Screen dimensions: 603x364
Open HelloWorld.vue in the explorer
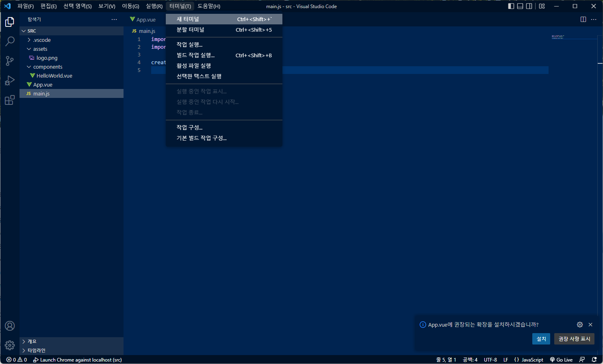tap(54, 76)
